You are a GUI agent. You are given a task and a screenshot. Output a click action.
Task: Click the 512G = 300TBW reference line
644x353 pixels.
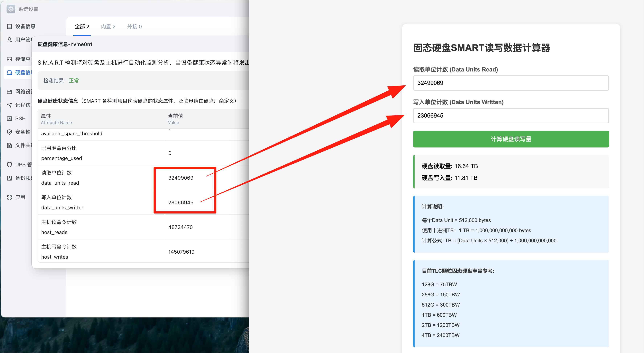[441, 305]
